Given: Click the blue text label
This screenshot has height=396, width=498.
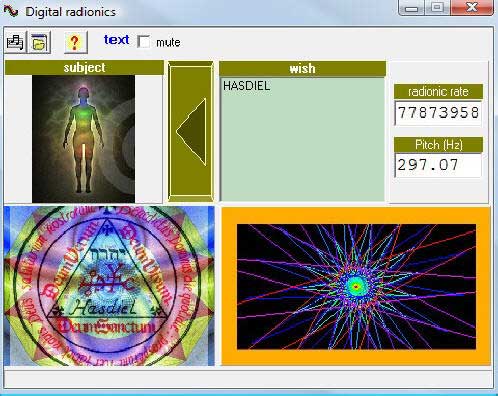Looking at the screenshot, I should 116,40.
